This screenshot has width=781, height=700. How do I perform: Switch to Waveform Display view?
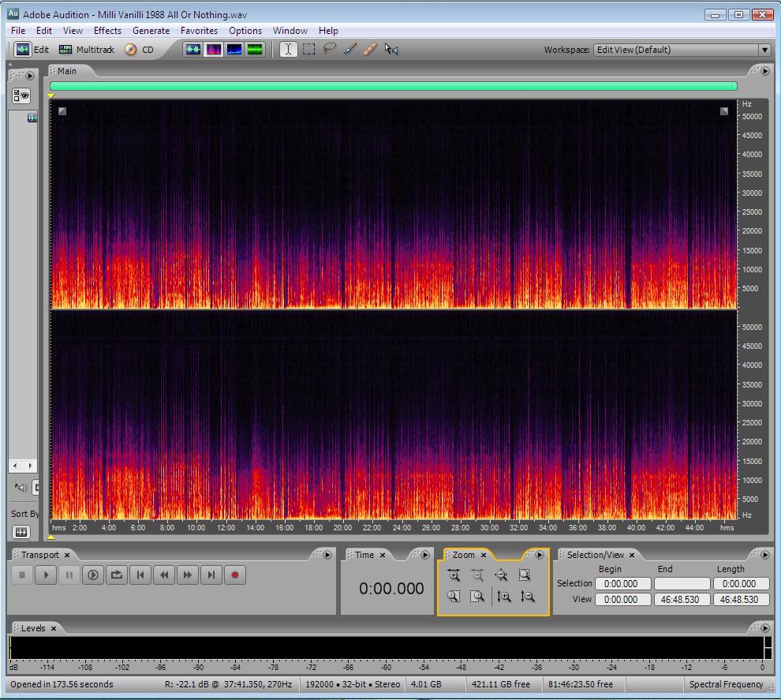click(193, 50)
